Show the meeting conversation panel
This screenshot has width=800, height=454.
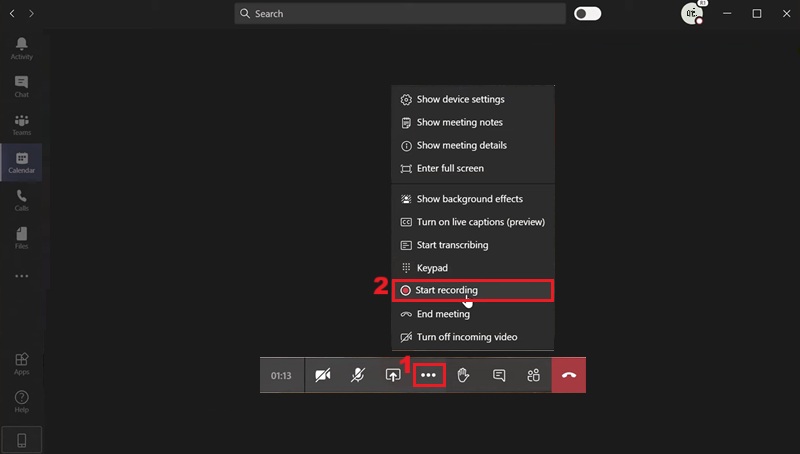click(x=498, y=375)
